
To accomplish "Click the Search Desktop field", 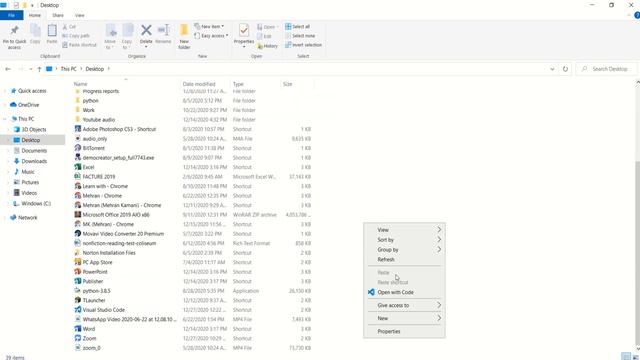I will (607, 69).
